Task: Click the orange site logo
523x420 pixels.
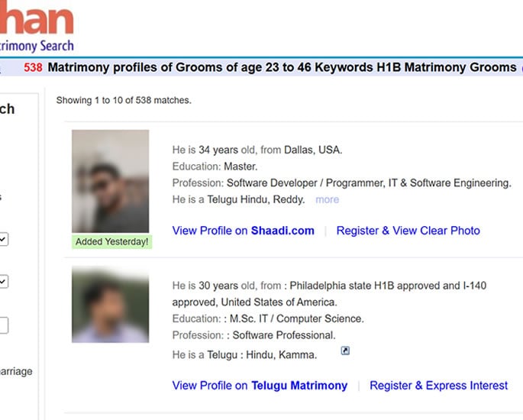Action: 37,18
